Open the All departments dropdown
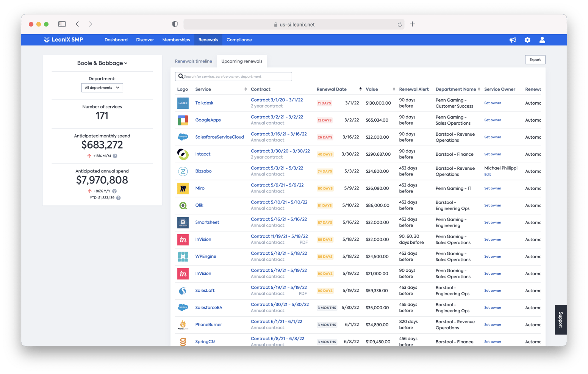The height and width of the screenshot is (374, 588). [x=102, y=88]
